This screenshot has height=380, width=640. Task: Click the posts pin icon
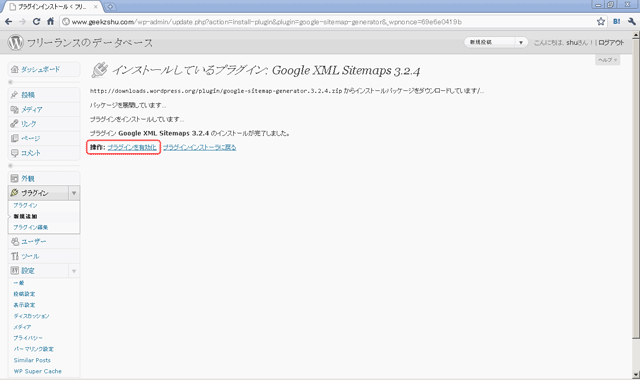coord(15,95)
